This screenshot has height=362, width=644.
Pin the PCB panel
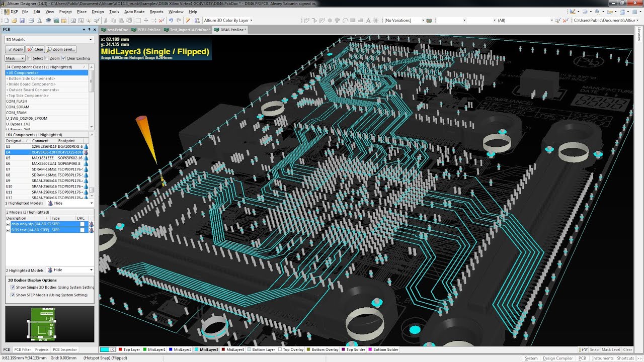[x=90, y=30]
